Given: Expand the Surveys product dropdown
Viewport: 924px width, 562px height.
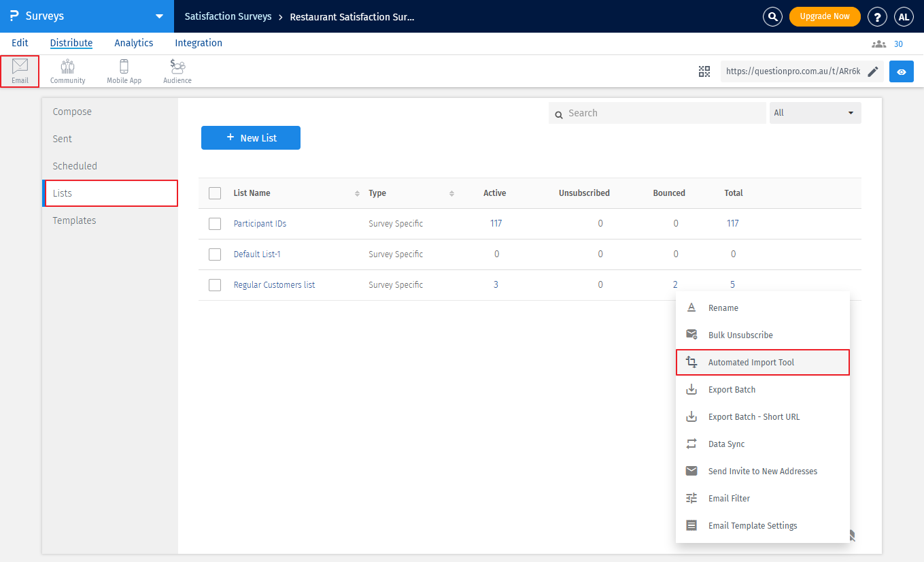Looking at the screenshot, I should coord(159,16).
